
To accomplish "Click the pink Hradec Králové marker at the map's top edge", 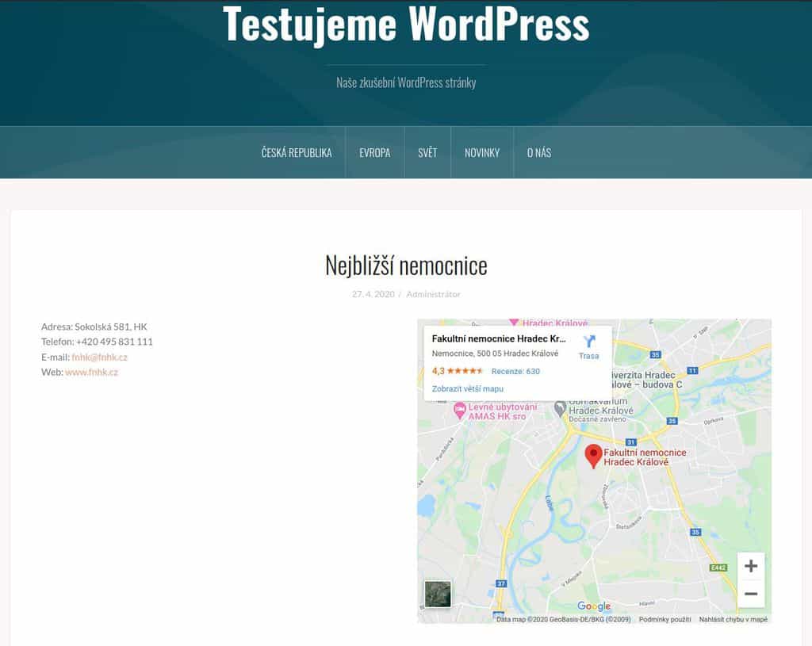I will [514, 322].
